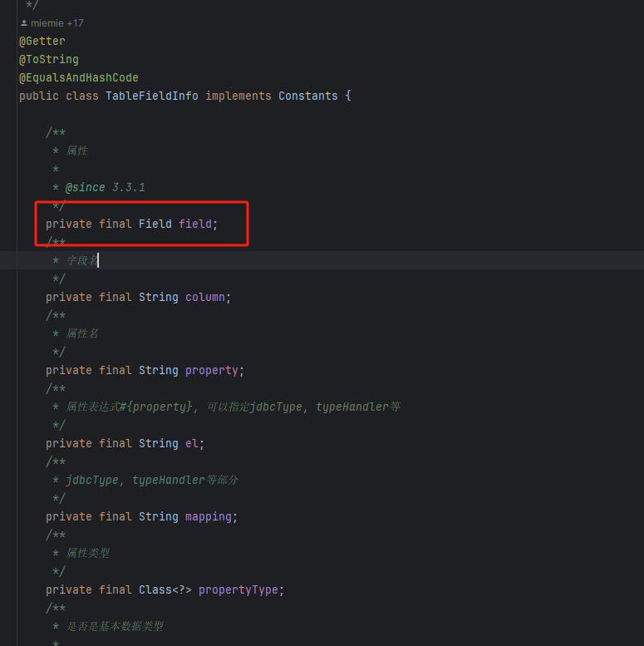Screen dimensions: 644x646
Task: Place cursor on the field variable name
Action: tap(194, 224)
